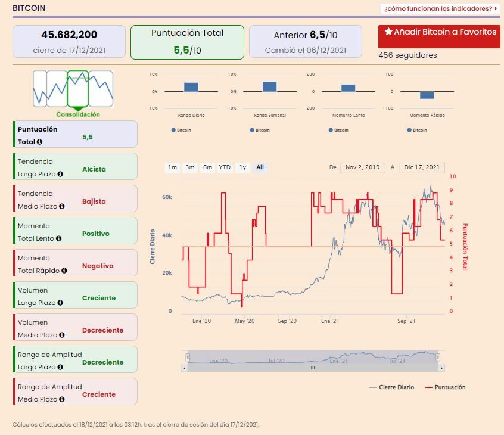
Task: Click Creciente in Volumen Largo Plazo row
Action: tap(99, 298)
